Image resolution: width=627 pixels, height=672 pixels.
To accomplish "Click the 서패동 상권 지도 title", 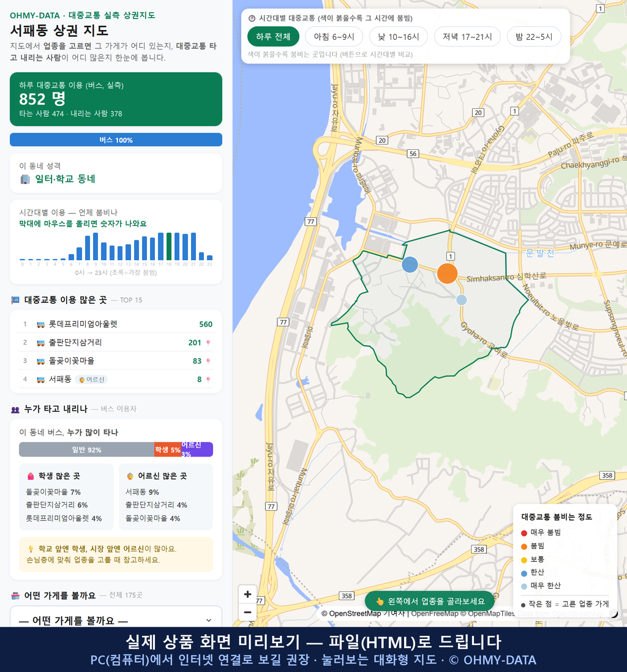I will pyautogui.click(x=59, y=31).
